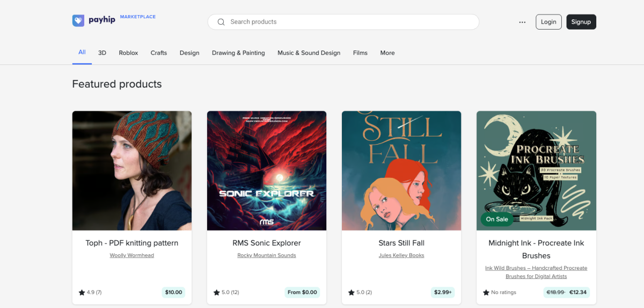Visit the Rocky Mountain Sounds seller link
Image resolution: width=644 pixels, height=308 pixels.
[267, 255]
